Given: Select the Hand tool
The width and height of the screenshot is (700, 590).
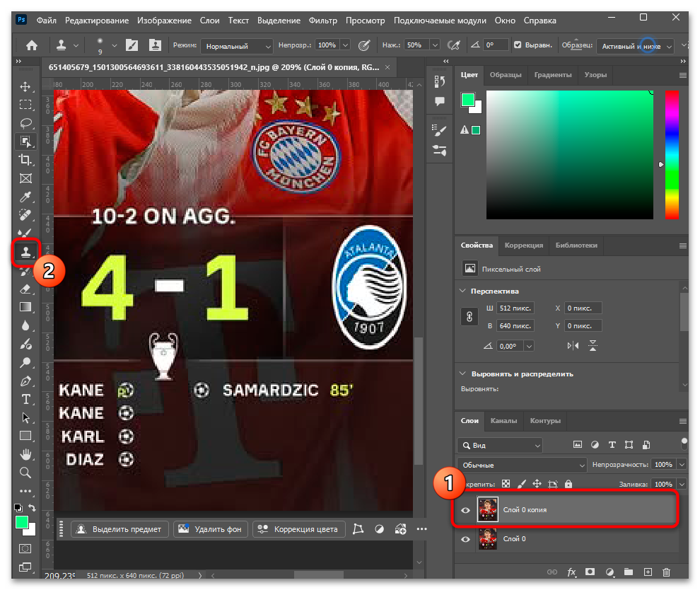Looking at the screenshot, I should pyautogui.click(x=25, y=455).
